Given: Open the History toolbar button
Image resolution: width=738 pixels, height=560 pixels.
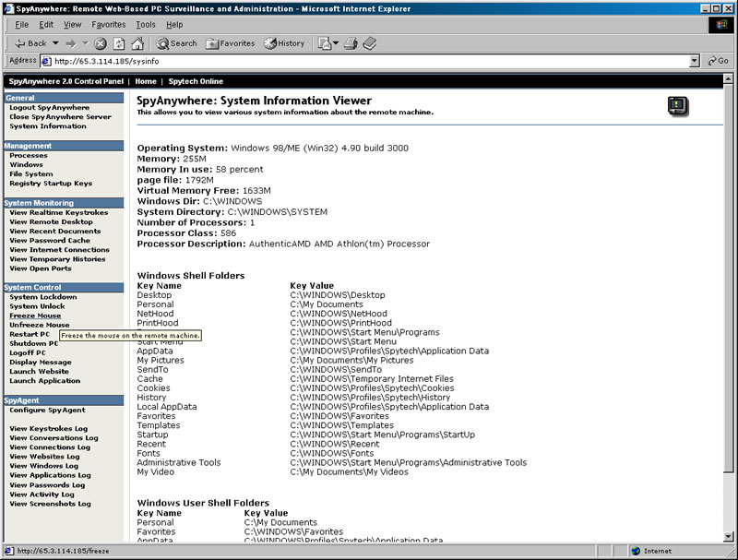Looking at the screenshot, I should 284,43.
